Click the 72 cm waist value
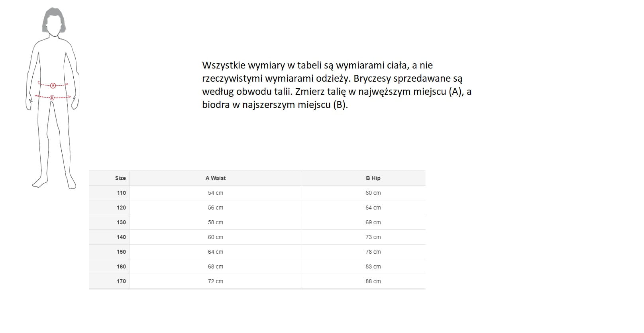Viewport: 644px width, 333px height. tap(216, 281)
